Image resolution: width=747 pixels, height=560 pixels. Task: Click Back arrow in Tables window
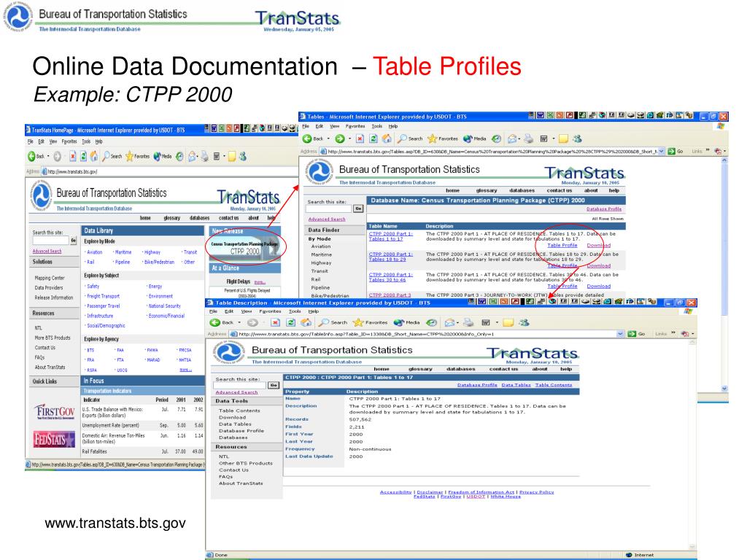tap(307, 139)
